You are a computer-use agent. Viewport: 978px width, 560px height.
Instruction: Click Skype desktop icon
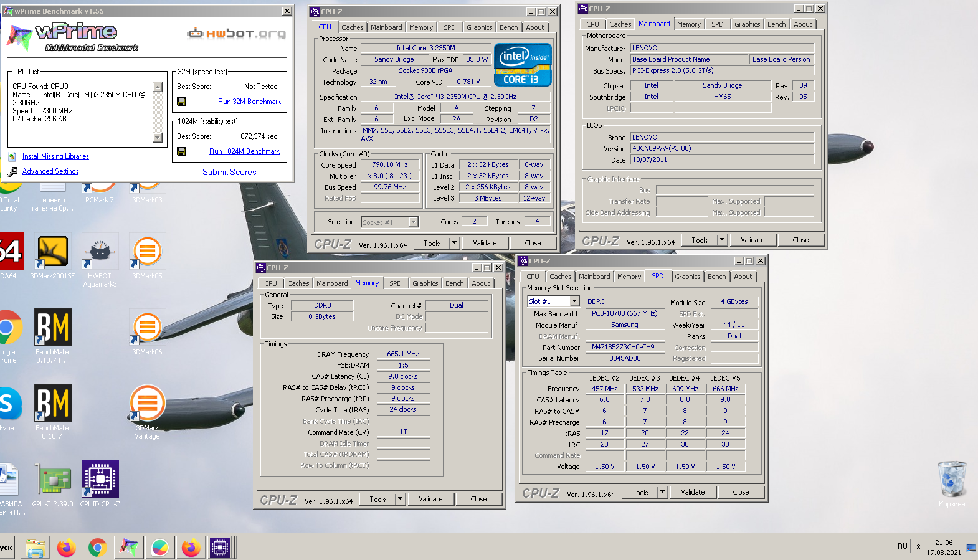(9, 408)
